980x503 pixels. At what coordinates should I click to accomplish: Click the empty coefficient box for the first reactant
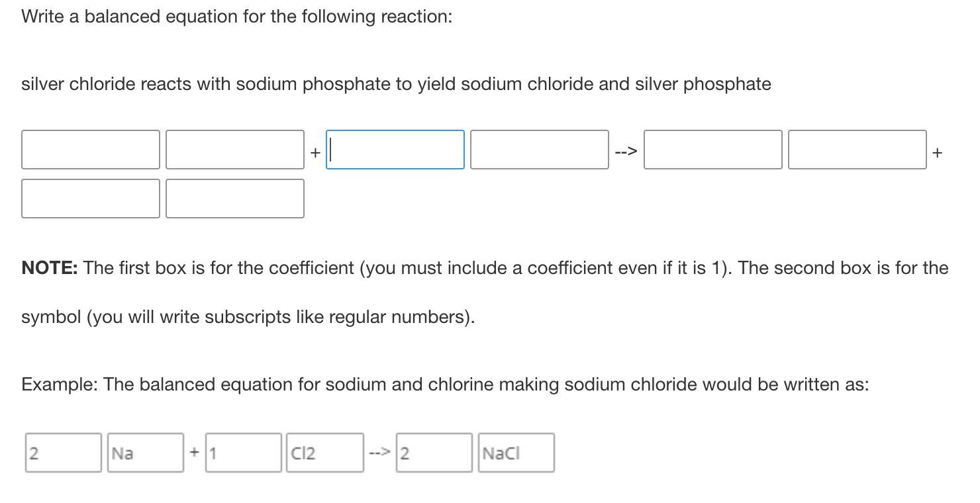[91, 150]
